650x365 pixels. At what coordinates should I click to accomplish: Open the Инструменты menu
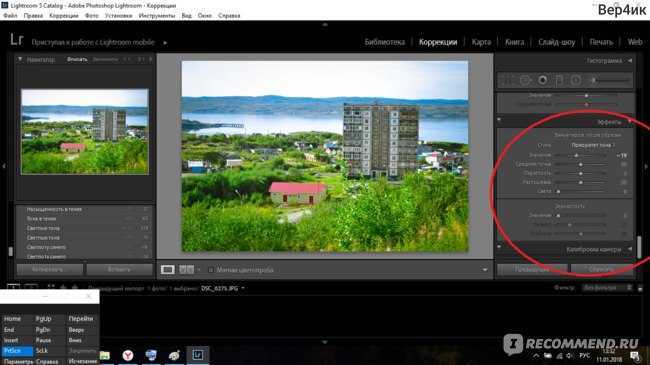click(x=157, y=15)
